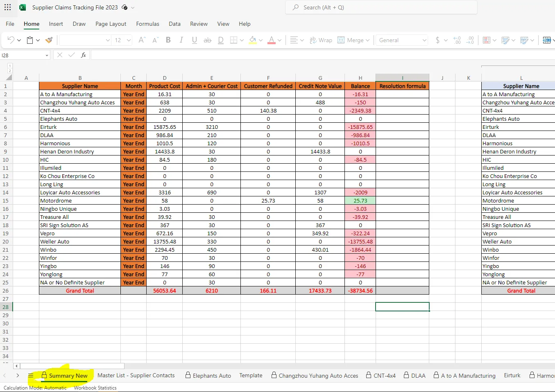Click the Cell Styles icon

(x=524, y=40)
